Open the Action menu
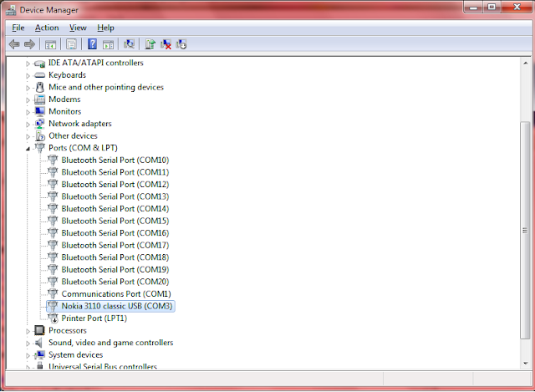 point(47,28)
